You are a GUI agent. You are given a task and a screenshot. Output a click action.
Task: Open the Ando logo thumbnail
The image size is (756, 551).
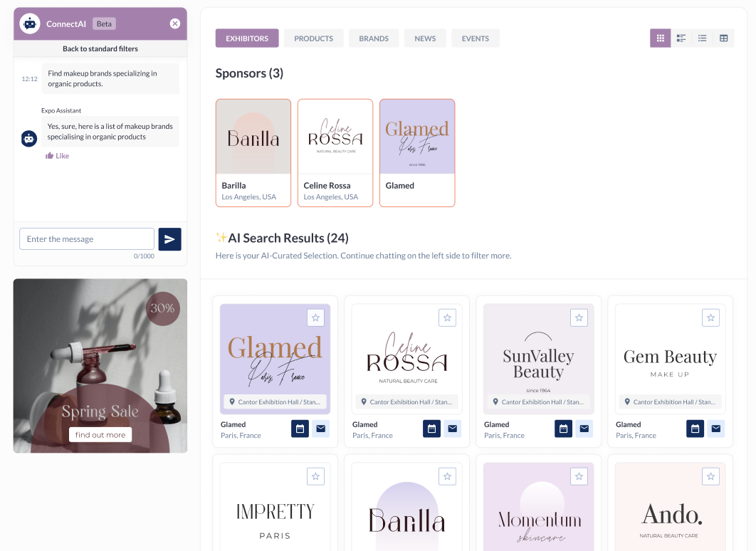point(670,507)
